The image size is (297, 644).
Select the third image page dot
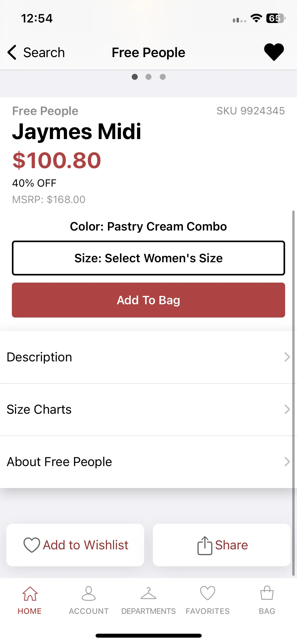click(x=163, y=77)
